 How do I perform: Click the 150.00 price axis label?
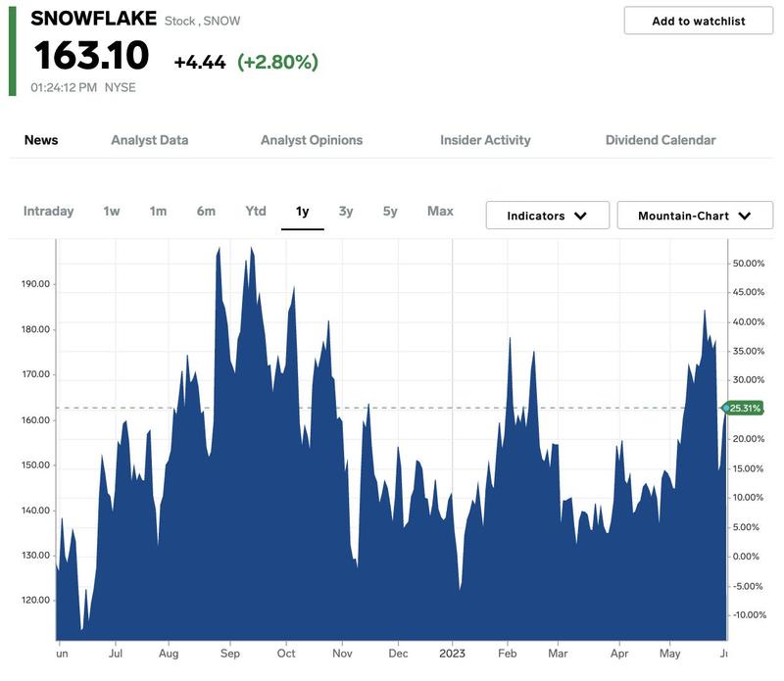35,465
